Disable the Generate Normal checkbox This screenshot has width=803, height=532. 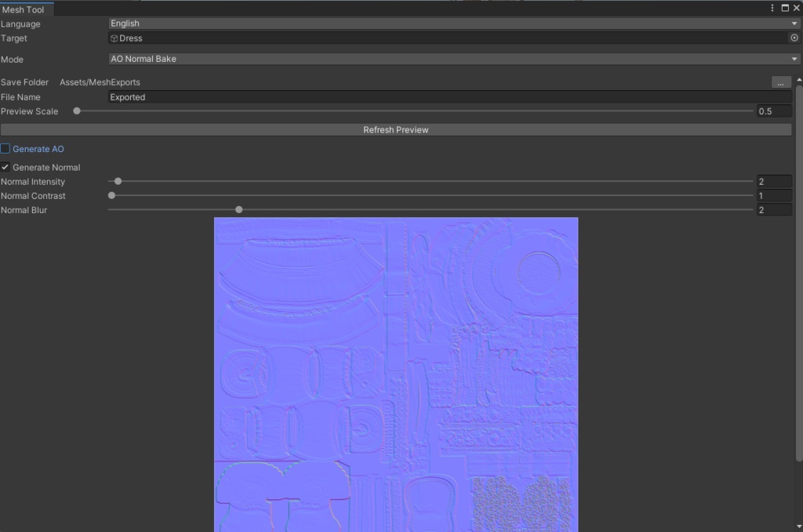pos(5,167)
